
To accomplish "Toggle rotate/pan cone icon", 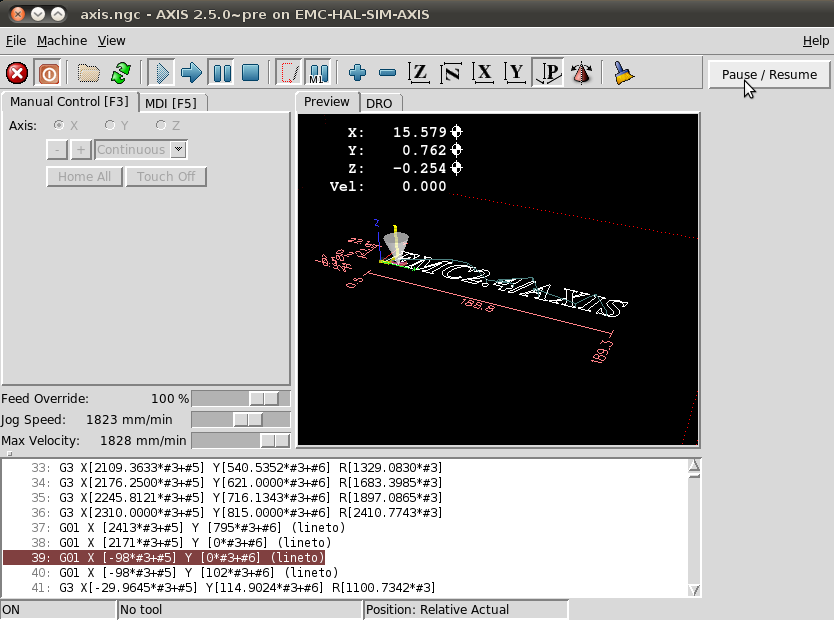I will [x=581, y=73].
